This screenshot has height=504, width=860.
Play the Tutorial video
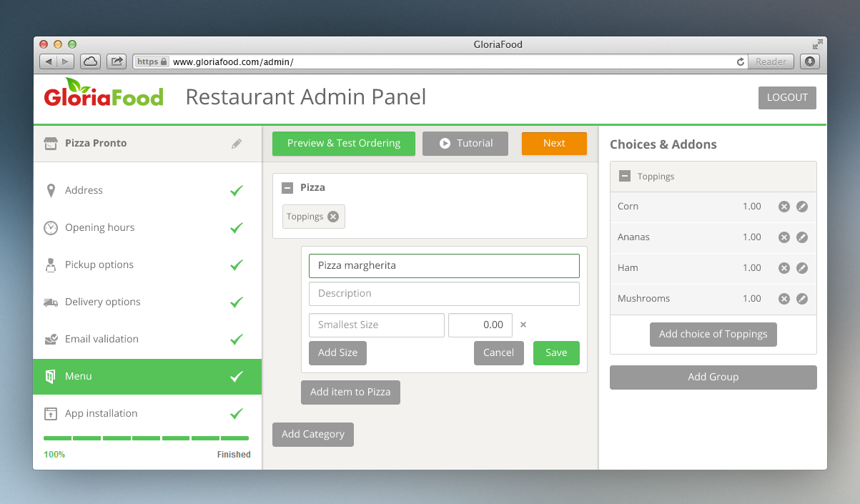coord(465,144)
